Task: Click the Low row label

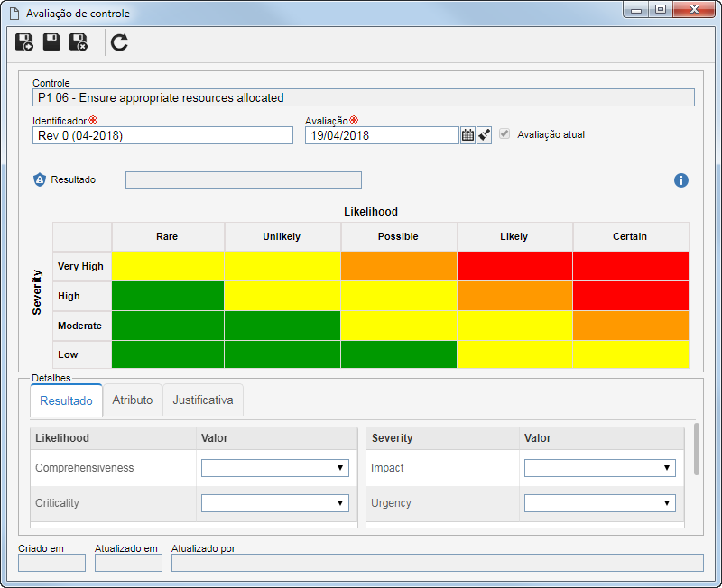Action: click(x=82, y=354)
